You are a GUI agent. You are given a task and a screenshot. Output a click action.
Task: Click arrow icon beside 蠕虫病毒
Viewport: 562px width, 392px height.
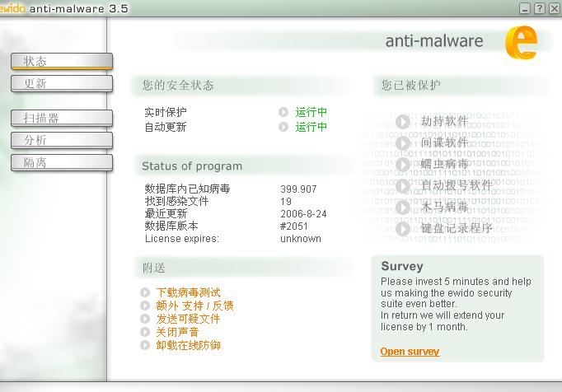pos(403,165)
